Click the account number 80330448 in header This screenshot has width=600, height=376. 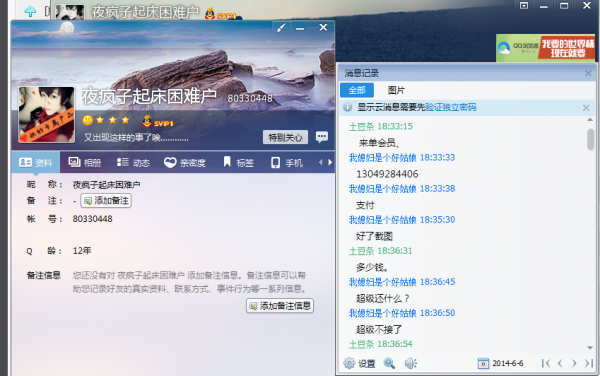pos(250,99)
